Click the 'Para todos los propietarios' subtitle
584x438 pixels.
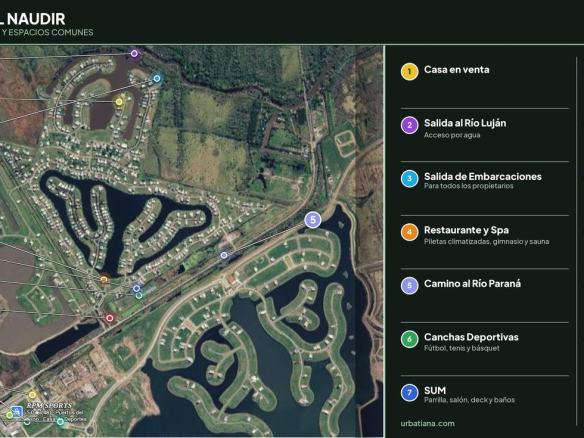469,186
